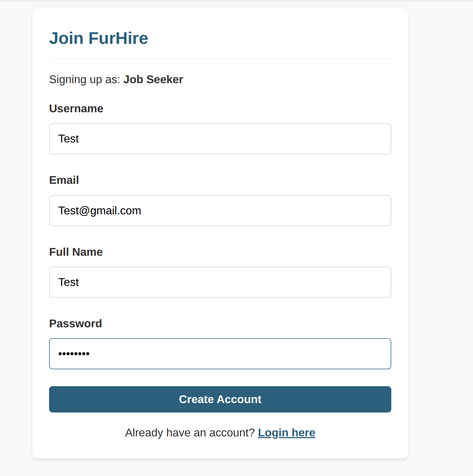
Task: Click the word 'Test' in Full Name box
Action: [x=68, y=282]
